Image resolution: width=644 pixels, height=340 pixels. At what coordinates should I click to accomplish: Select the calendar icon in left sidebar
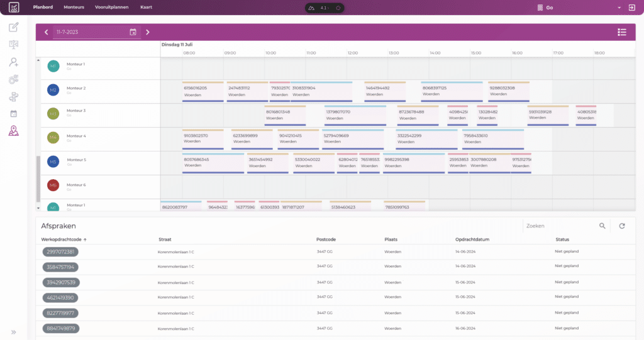tap(14, 114)
